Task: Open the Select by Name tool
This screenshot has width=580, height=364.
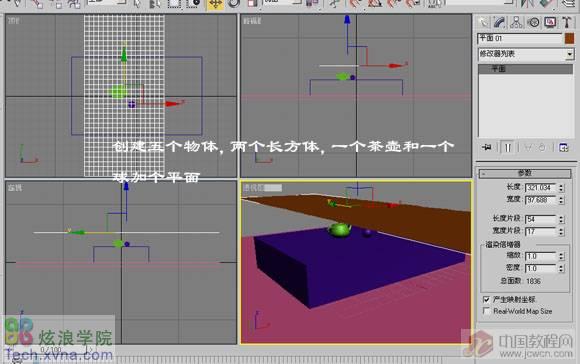Action: point(155,4)
